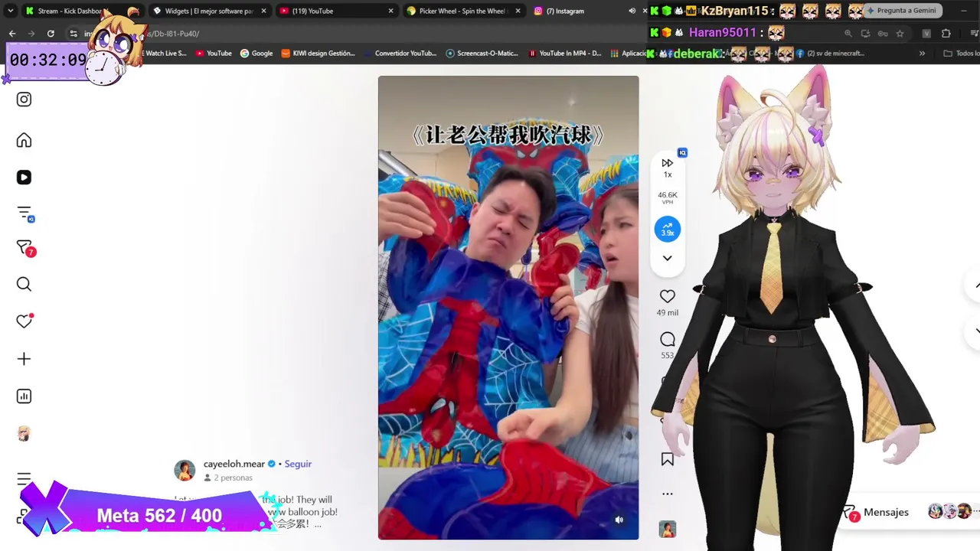The width and height of the screenshot is (980, 551).
Task: Open site information icon in address bar
Action: click(73, 34)
